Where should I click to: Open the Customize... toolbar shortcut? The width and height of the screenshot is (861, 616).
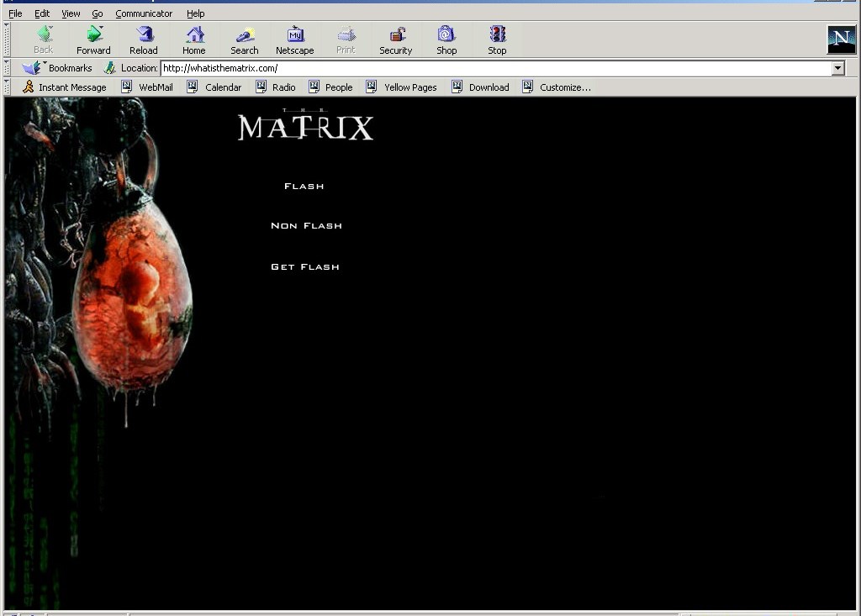click(557, 87)
